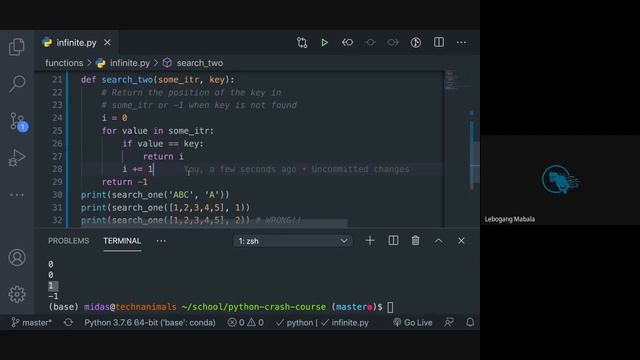640x360 pixels.
Task: Split the terminal pane
Action: tap(393, 241)
